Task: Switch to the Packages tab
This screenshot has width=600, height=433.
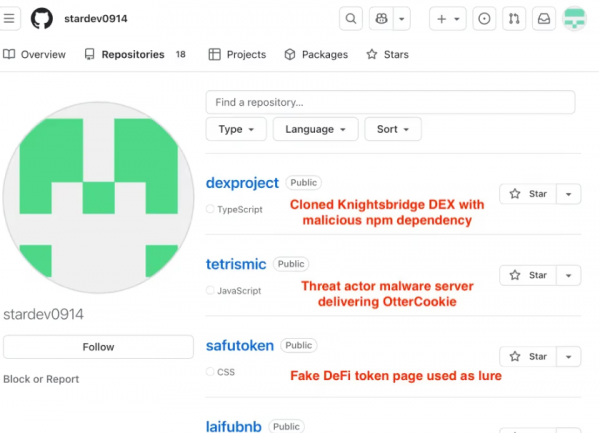Action: 316,55
